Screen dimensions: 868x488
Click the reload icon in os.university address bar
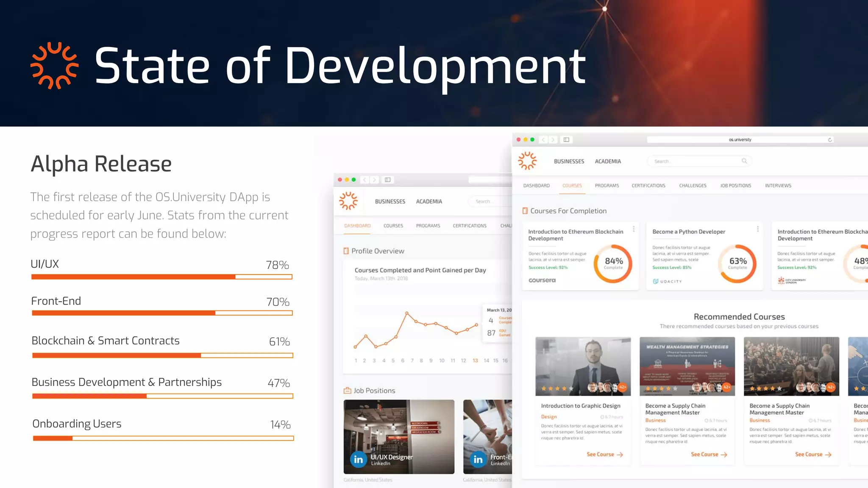pyautogui.click(x=830, y=139)
